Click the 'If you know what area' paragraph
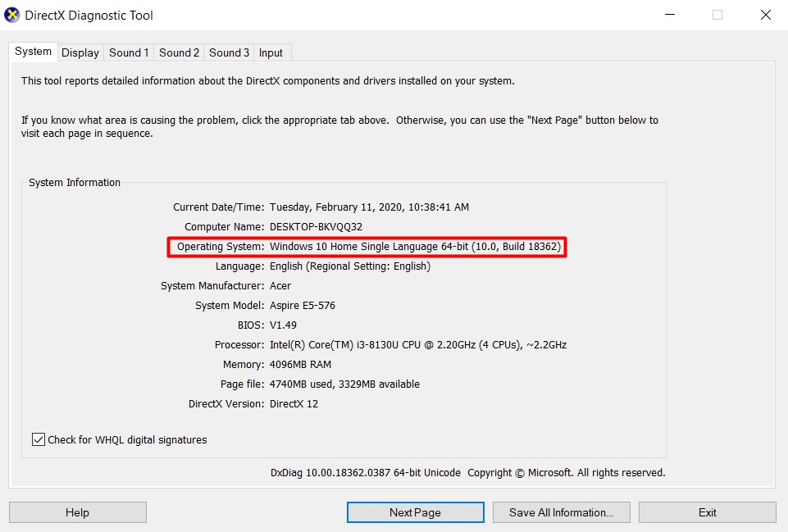 point(339,126)
